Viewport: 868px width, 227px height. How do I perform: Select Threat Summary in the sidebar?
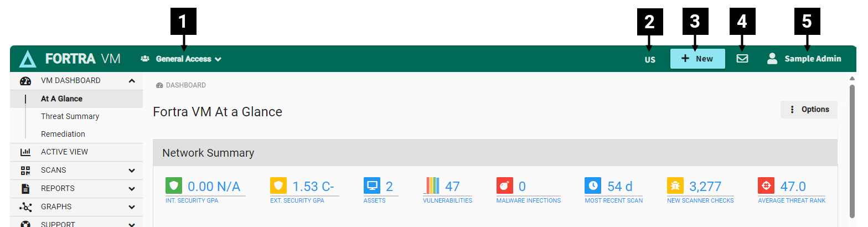coord(70,116)
